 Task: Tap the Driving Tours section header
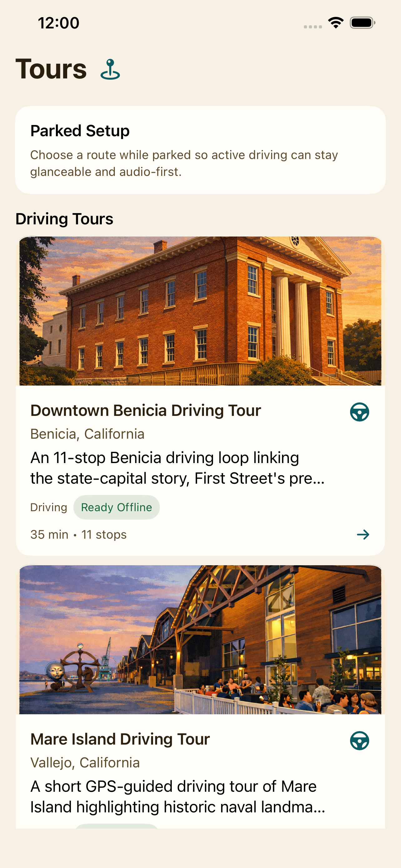[64, 219]
